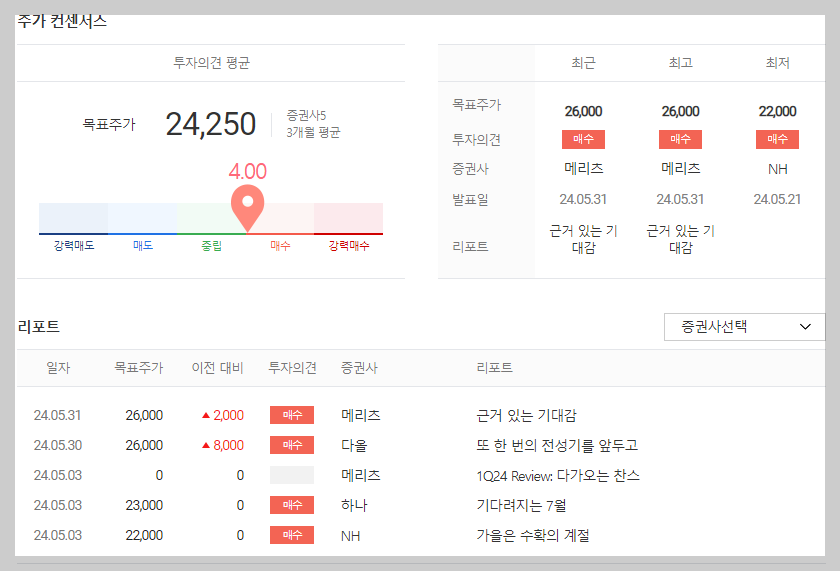Open 최고 column report 근거 있는 기대감
840x571 pixels.
pos(680,239)
